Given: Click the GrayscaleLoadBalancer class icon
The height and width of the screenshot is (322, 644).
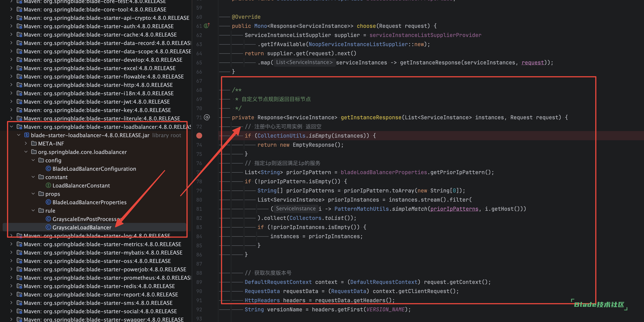Looking at the screenshot, I should coord(48,227).
